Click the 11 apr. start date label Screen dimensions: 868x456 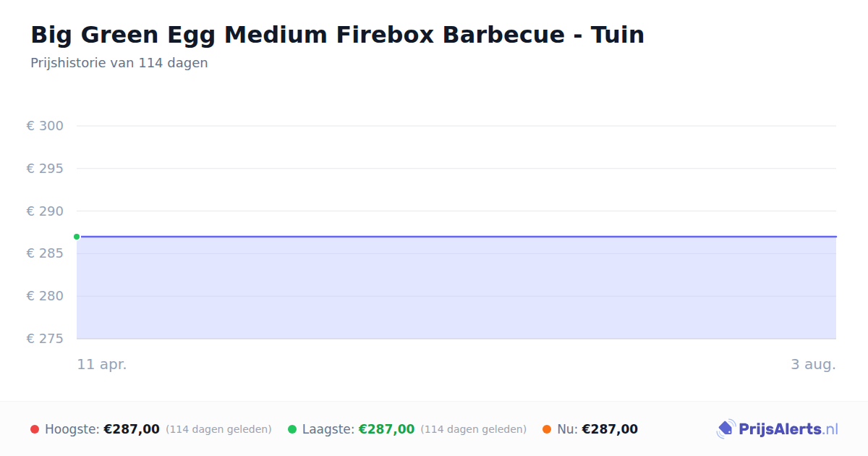coord(102,364)
